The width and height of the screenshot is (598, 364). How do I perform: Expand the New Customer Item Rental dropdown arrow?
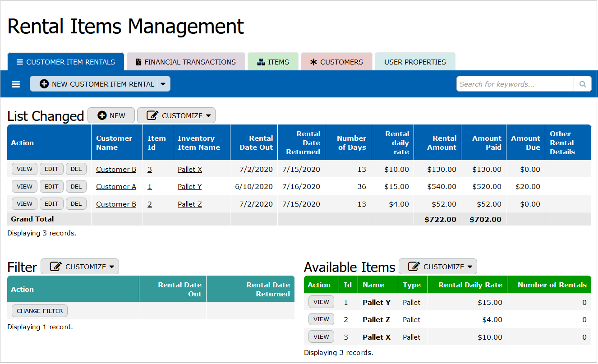[x=163, y=84]
